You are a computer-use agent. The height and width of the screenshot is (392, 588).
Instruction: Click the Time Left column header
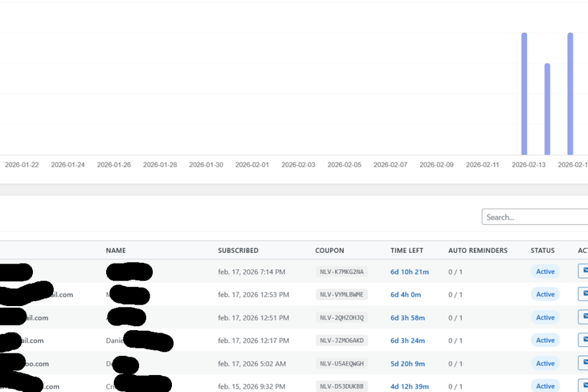(x=407, y=250)
